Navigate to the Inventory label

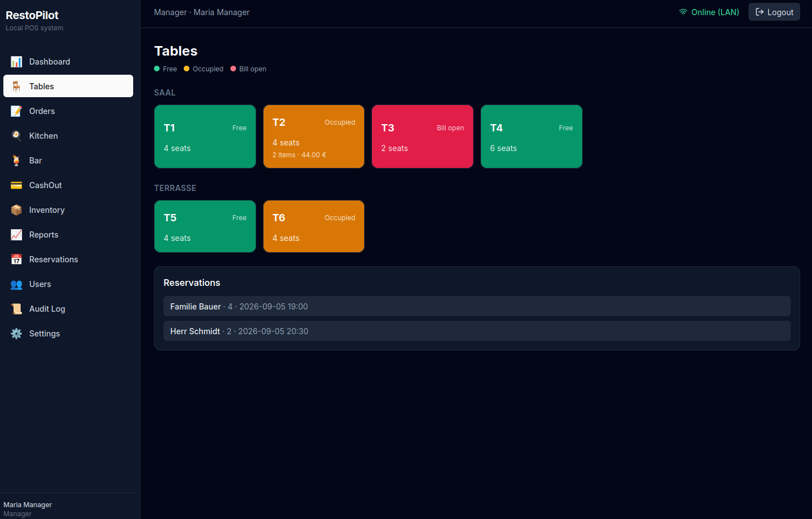[x=47, y=210]
